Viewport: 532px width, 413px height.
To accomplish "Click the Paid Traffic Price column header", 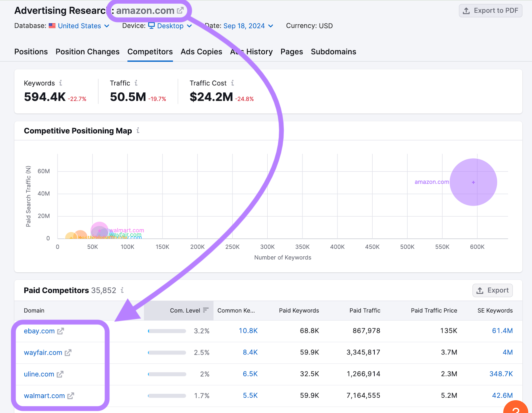I will (434, 310).
